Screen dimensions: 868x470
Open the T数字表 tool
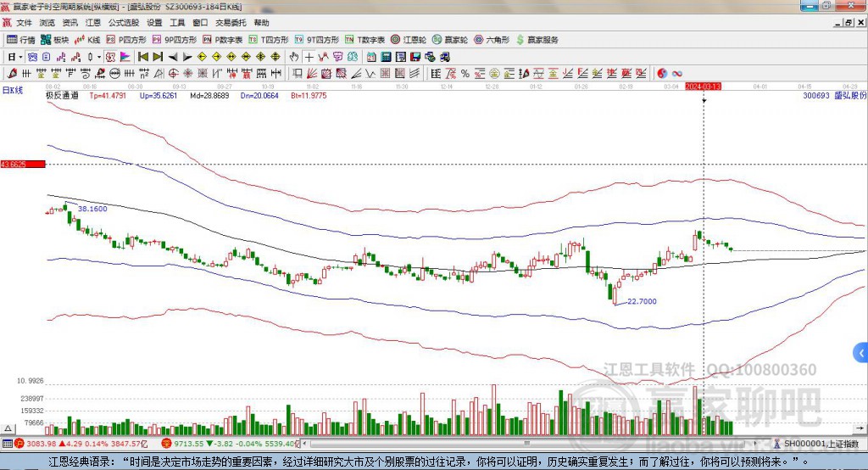click(x=364, y=40)
